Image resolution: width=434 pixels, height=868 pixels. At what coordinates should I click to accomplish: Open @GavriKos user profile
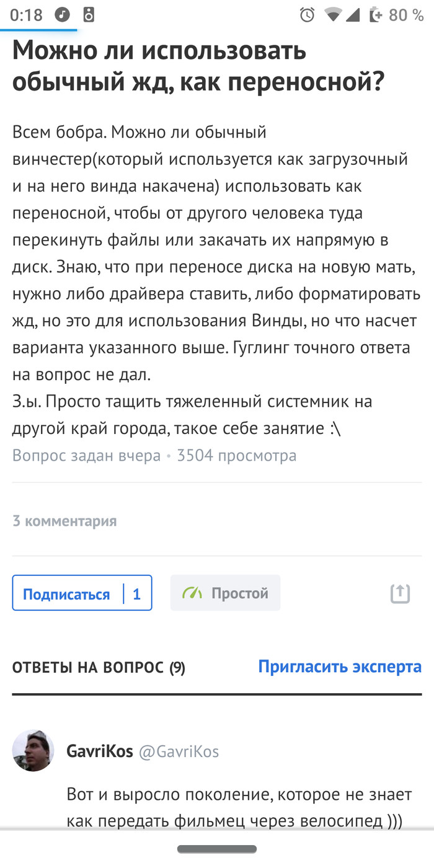pyautogui.click(x=180, y=751)
